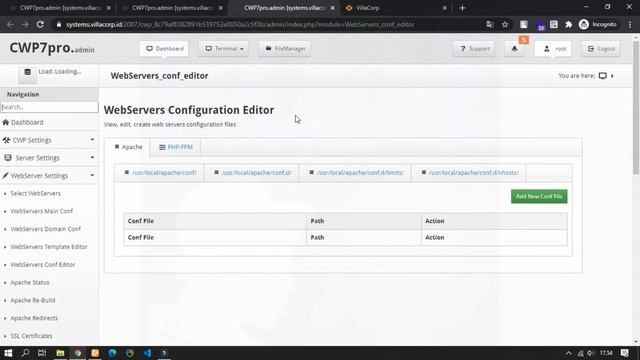
Task: Click the Action column header
Action: (494, 221)
